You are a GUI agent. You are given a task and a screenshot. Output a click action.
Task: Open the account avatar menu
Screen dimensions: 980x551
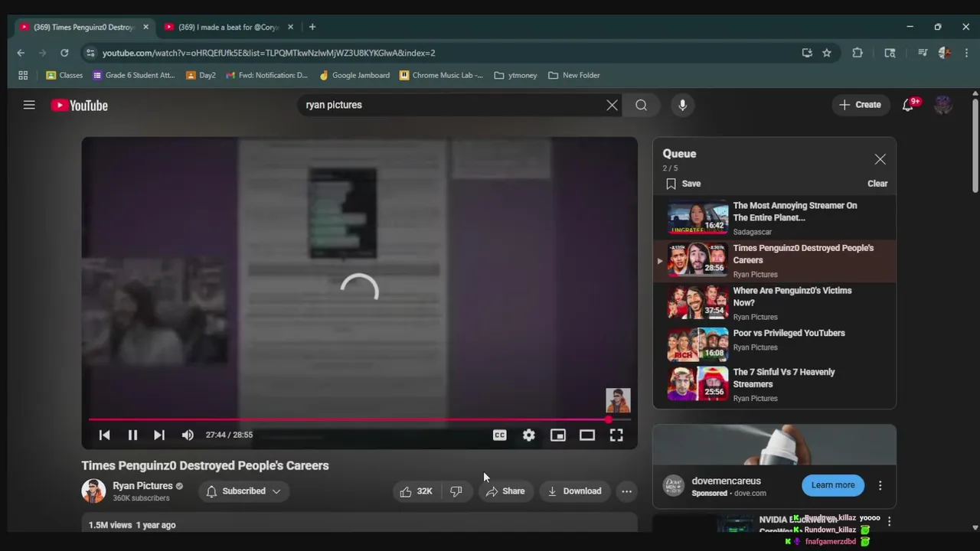tap(943, 105)
